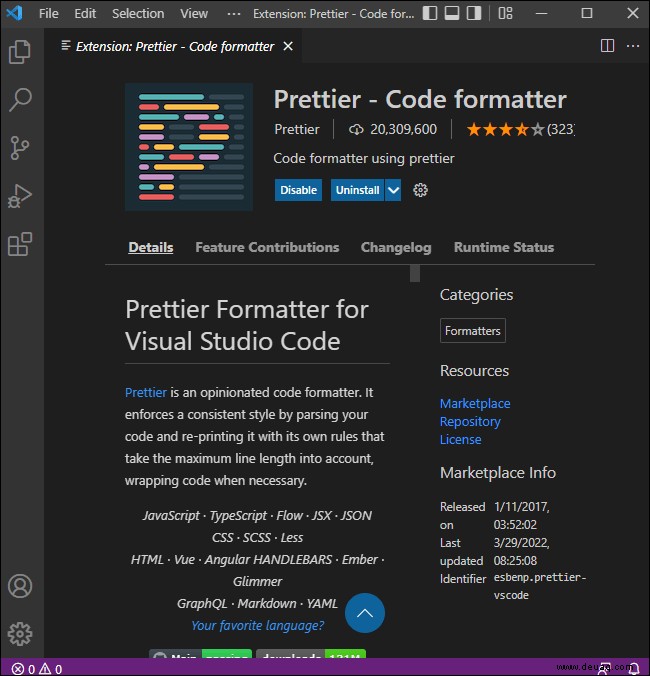Click the identifier esbenp.prettier-vscode
This screenshot has height=676, width=650.
tap(540, 586)
